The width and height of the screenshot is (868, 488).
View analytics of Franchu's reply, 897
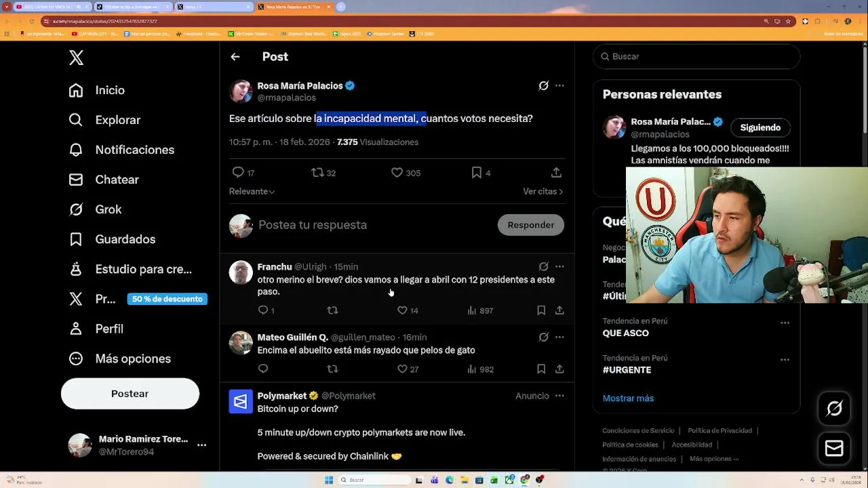(480, 310)
